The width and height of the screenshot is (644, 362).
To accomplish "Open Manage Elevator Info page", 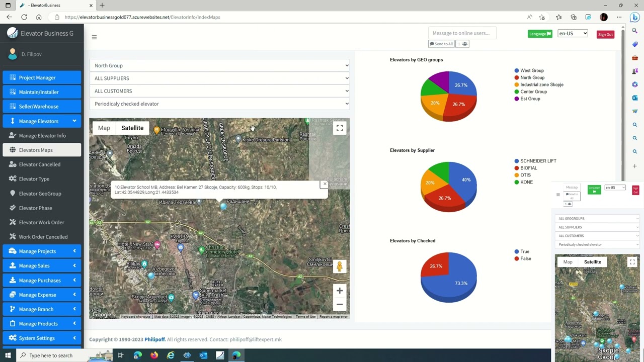I will coord(42,136).
